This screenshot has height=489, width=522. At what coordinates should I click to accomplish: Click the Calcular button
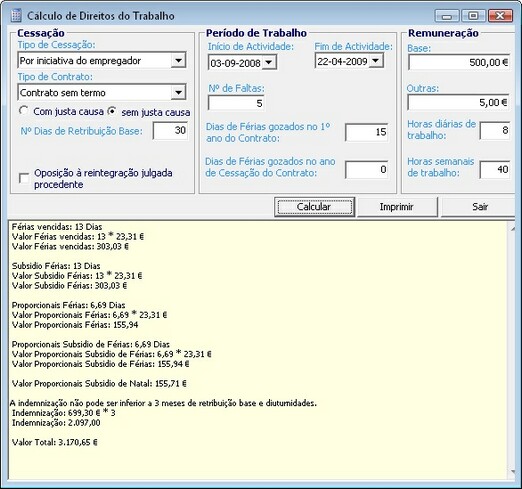[x=314, y=207]
